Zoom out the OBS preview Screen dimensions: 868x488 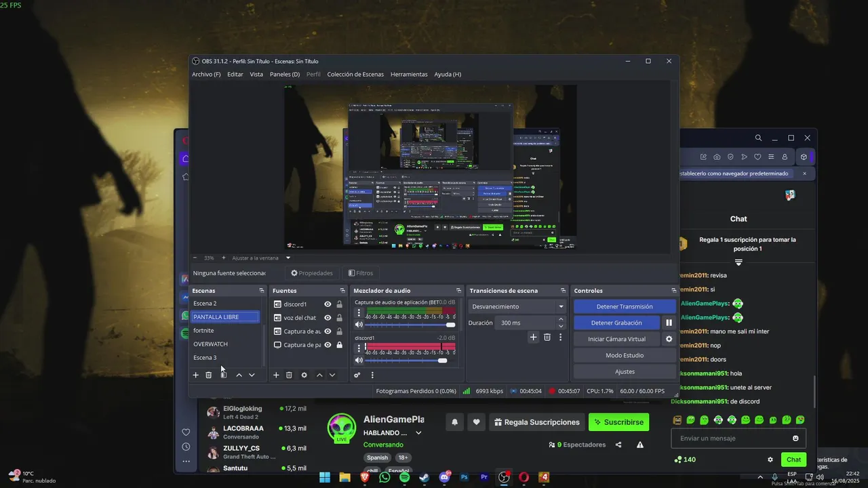point(195,258)
